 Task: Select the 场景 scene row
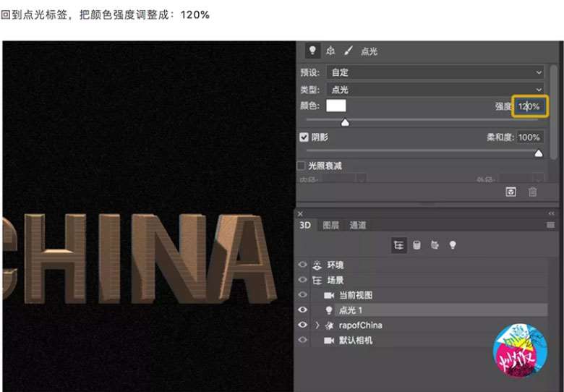pyautogui.click(x=428, y=280)
